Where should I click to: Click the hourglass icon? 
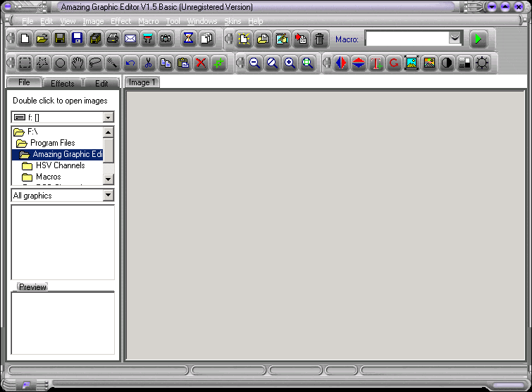tap(188, 39)
